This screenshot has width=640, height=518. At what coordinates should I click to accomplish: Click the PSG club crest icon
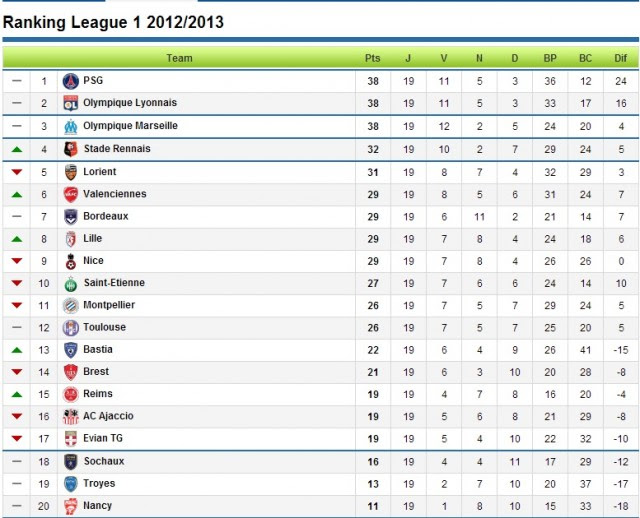point(71,81)
